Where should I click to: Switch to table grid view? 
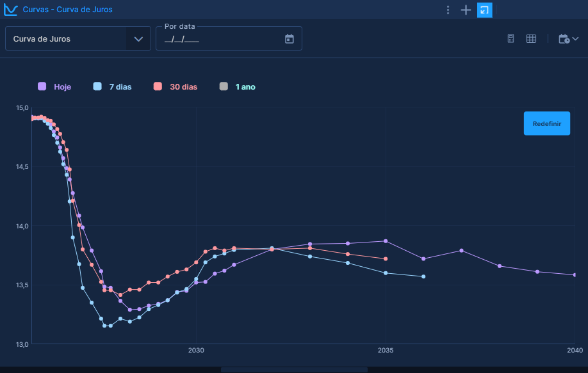click(531, 38)
